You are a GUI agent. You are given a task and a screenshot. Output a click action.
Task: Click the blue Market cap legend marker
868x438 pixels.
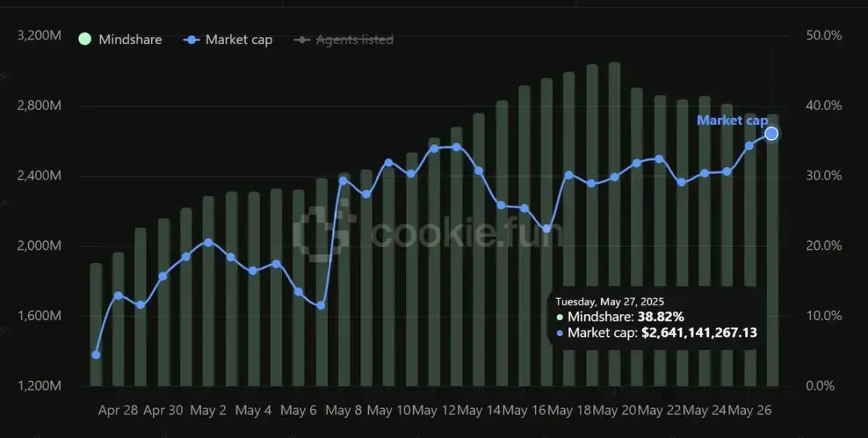(x=191, y=40)
